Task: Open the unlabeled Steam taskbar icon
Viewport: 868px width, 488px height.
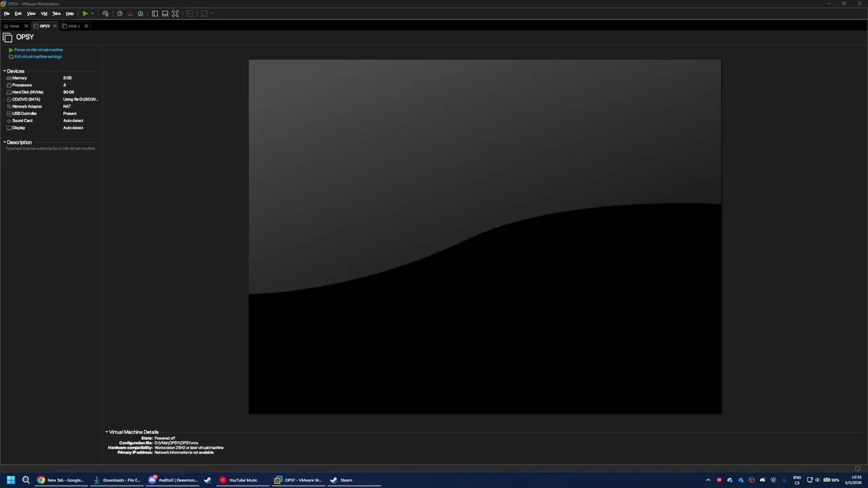Action: coord(208,480)
